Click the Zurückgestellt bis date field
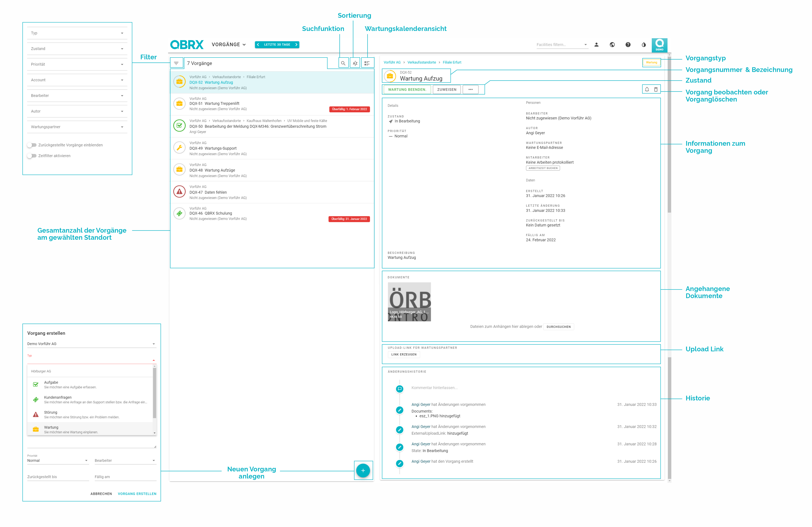Screen dimensions: 812x527 [58, 477]
